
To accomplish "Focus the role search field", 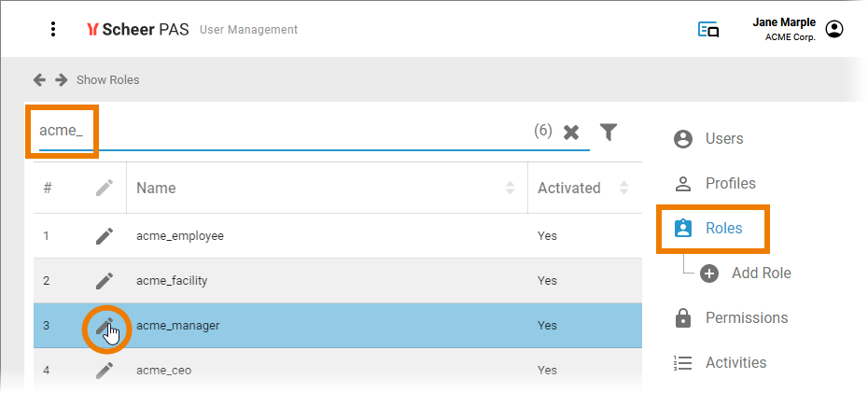I will (280, 132).
